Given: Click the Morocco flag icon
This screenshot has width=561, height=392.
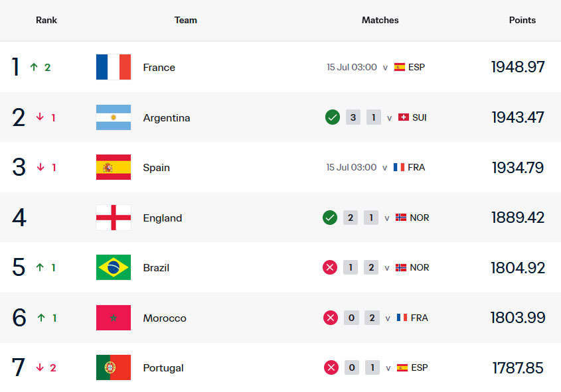Looking at the screenshot, I should [x=114, y=318].
